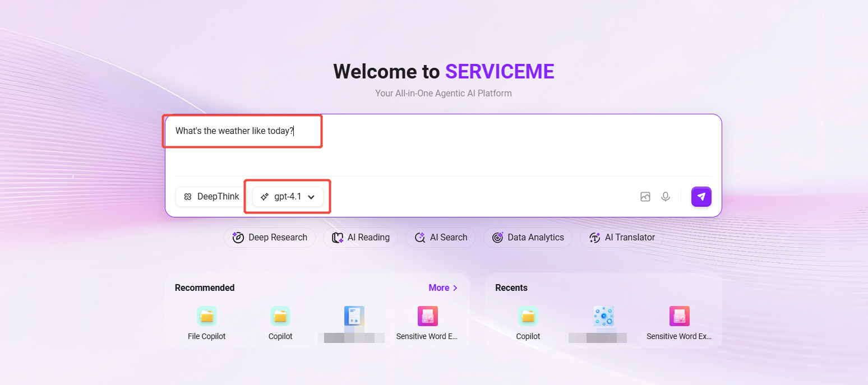This screenshot has width=868, height=385.
Task: Click the purple send message button
Action: click(701, 197)
